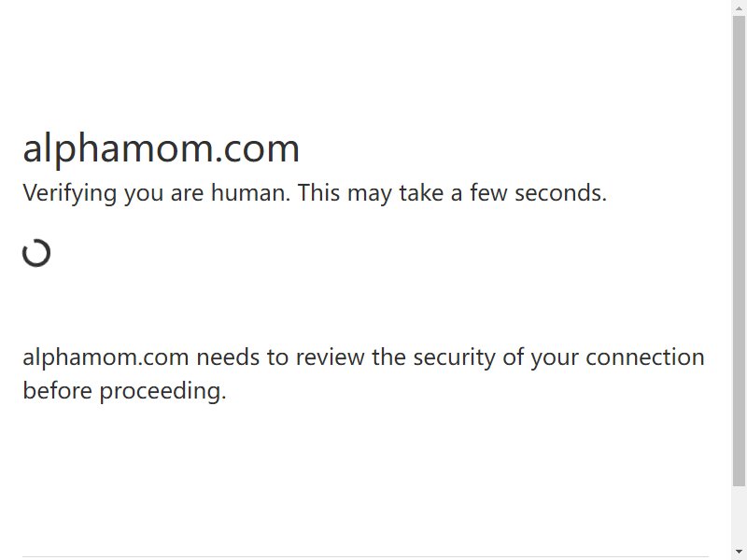Screen dimensions: 747x560
Task: Click the word security in paragraph
Action: coord(454,357)
